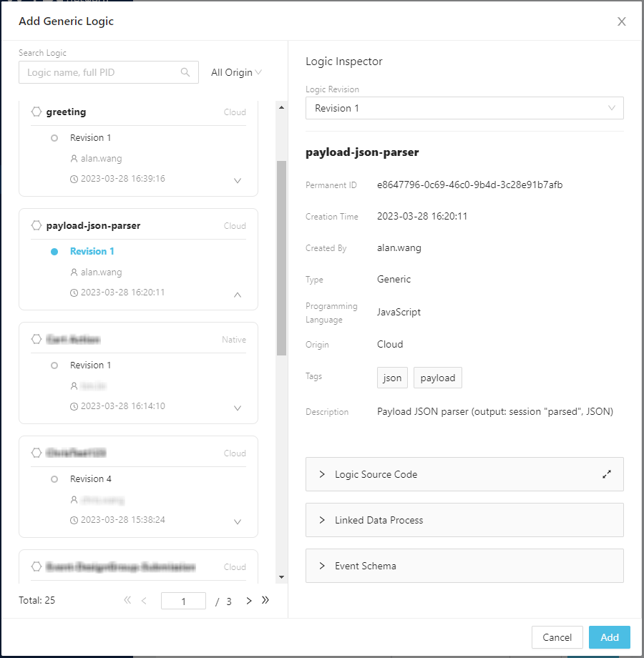This screenshot has width=644, height=658.
Task: Click the logic list scrollbar thumb
Action: coord(281,257)
